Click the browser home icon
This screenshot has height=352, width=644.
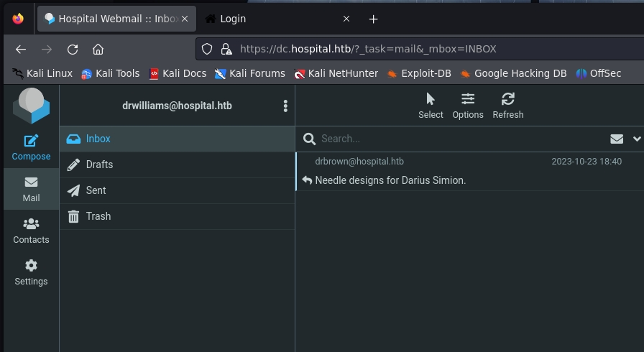(98, 49)
